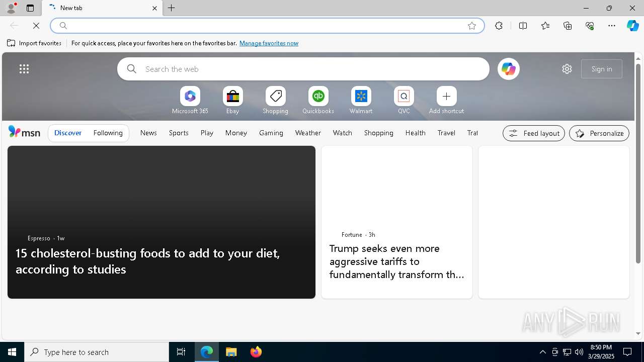Open the Travel category

coord(446,133)
